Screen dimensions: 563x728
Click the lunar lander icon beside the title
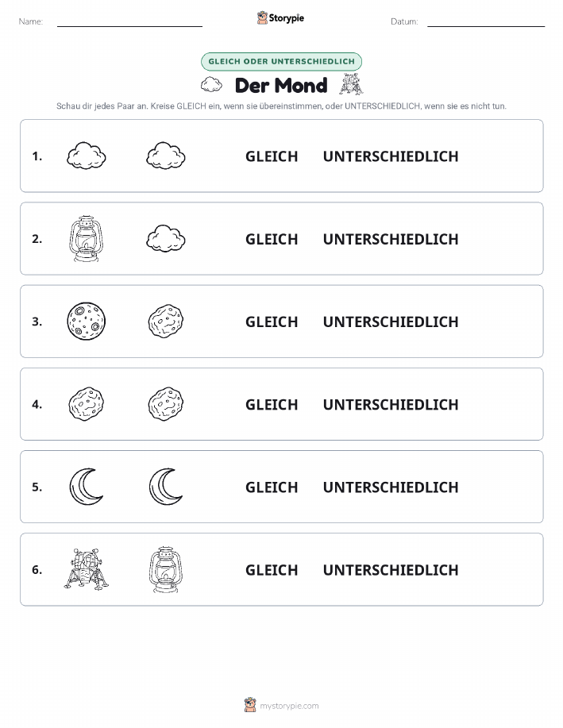pos(351,84)
